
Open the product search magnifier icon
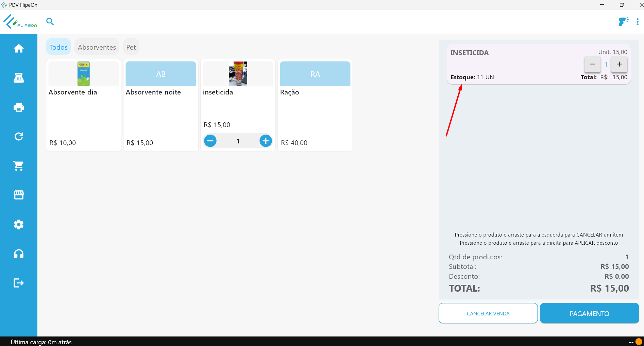[x=50, y=22]
